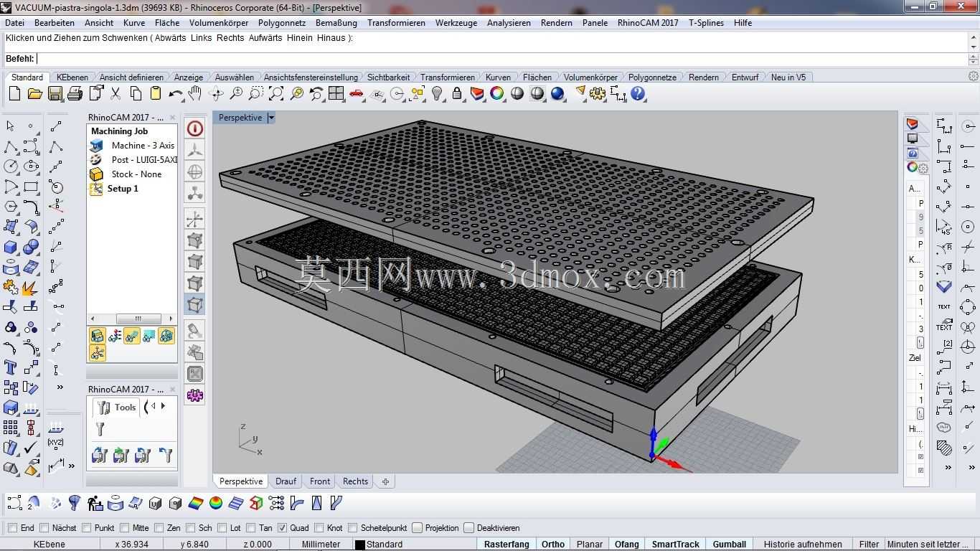Save the document with floppy icon

tap(55, 93)
